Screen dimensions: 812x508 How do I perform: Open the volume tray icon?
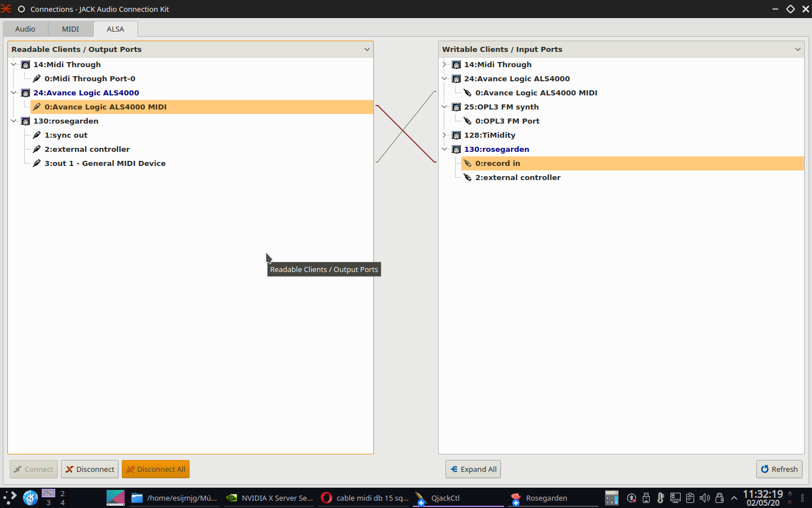(x=705, y=498)
